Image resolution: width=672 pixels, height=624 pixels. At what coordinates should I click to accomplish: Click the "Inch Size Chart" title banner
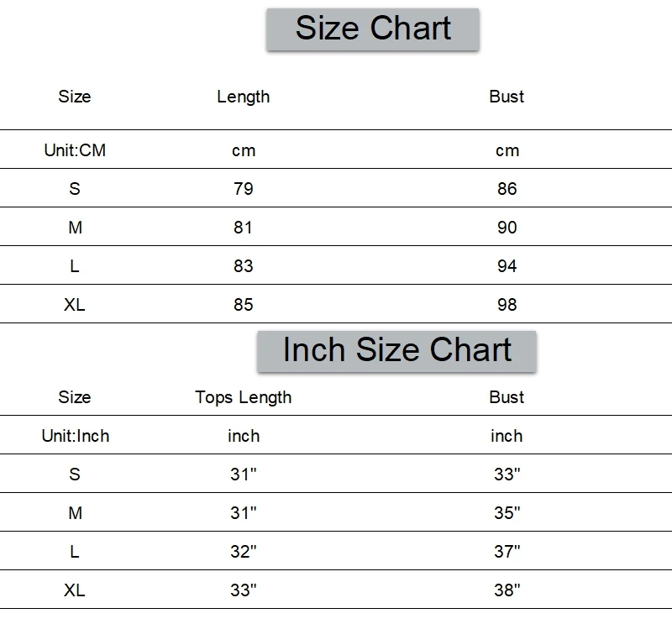point(396,350)
